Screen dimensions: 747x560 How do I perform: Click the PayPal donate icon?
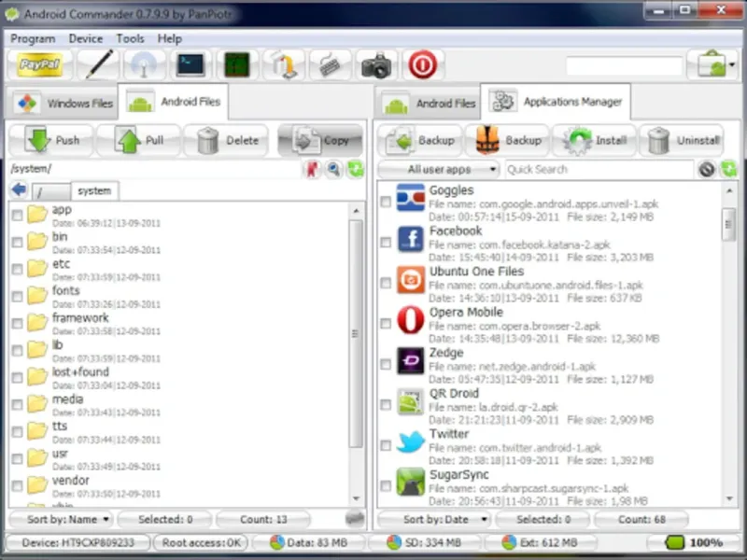[40, 64]
